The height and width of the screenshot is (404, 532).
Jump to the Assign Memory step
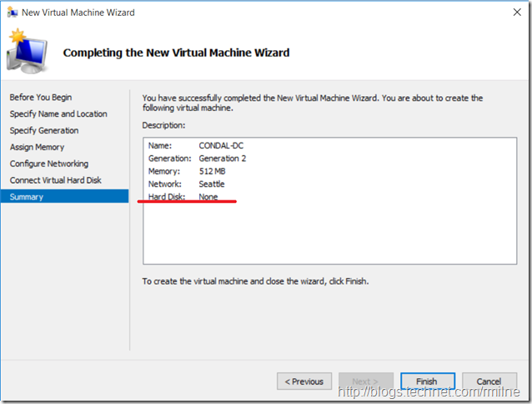pyautogui.click(x=38, y=147)
